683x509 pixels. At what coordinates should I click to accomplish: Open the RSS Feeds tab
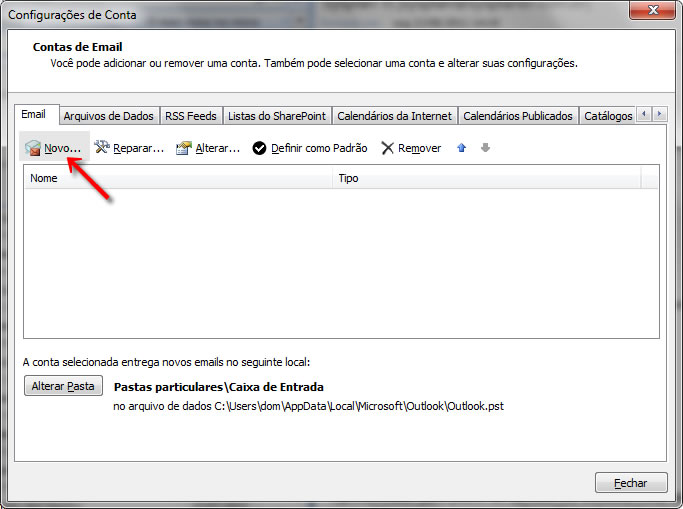point(191,116)
